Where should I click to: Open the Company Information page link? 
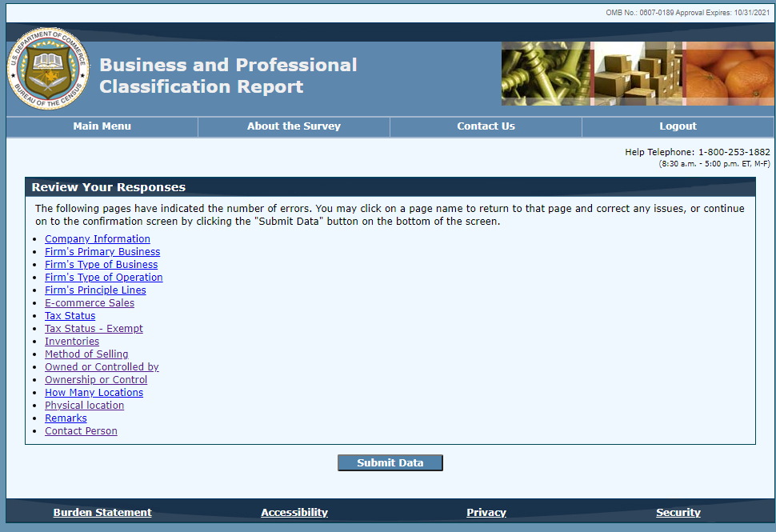tap(97, 239)
